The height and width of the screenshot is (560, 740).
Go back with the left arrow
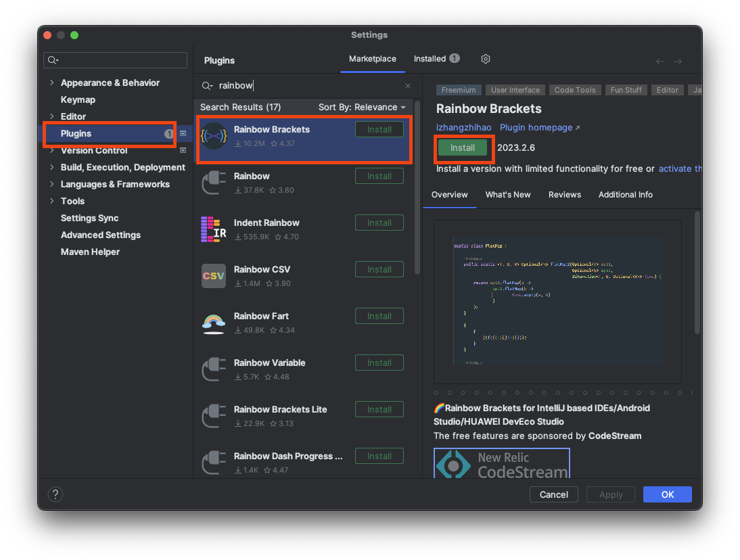point(660,62)
